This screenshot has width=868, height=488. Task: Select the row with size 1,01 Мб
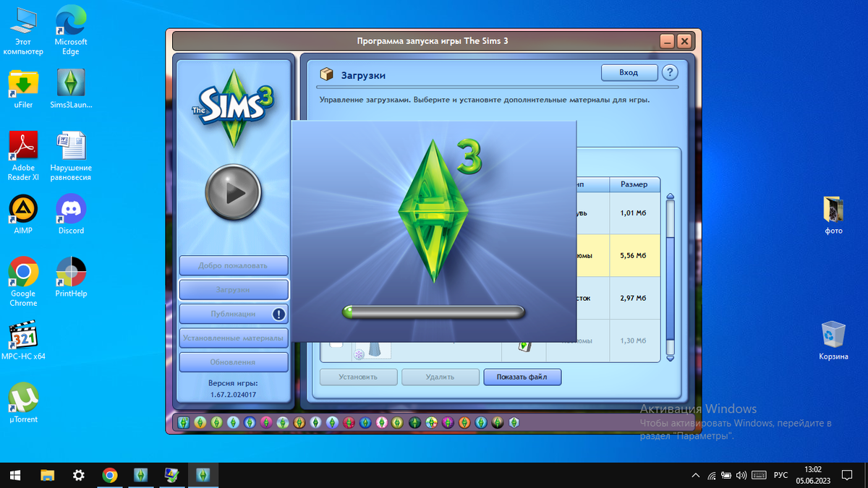pos(619,213)
